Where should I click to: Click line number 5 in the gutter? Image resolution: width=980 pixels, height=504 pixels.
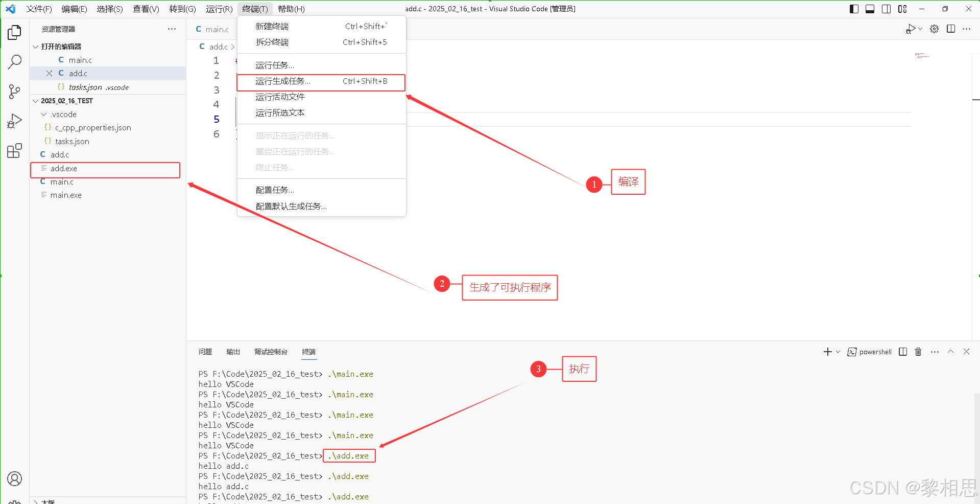tap(217, 120)
